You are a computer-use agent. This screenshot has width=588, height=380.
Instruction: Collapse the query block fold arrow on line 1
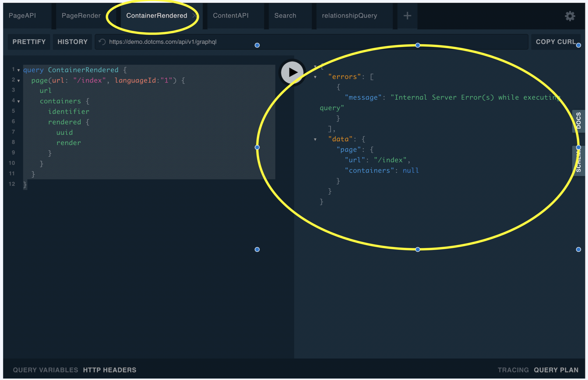pos(19,70)
